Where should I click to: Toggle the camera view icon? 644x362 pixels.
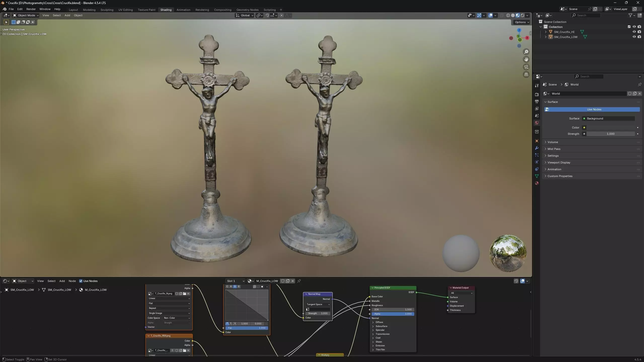tap(526, 67)
